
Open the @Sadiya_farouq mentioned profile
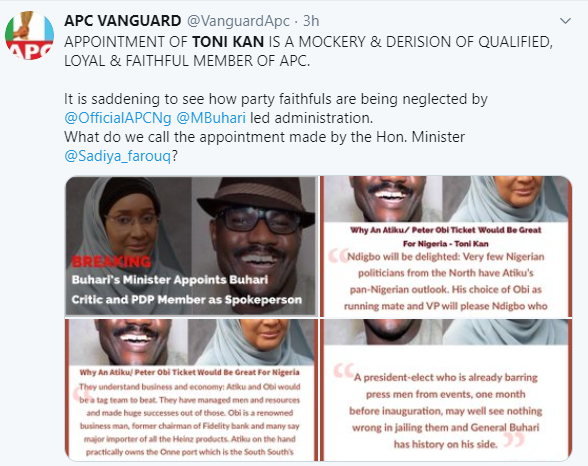118,156
